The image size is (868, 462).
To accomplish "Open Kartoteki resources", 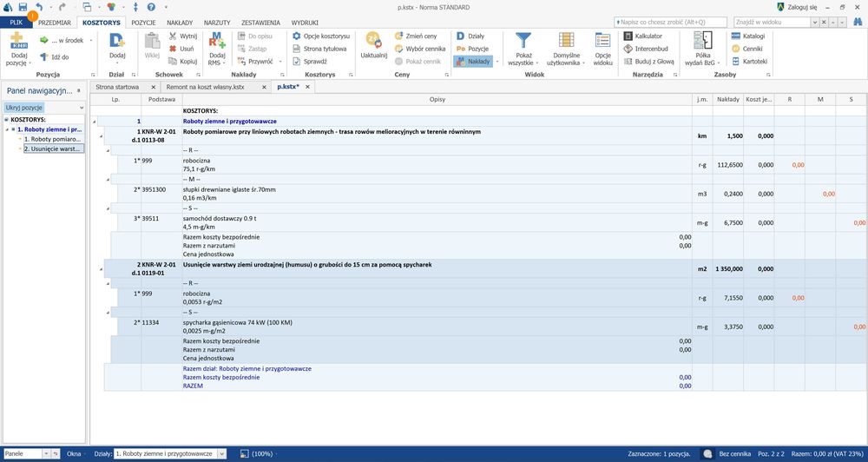I will pos(749,62).
